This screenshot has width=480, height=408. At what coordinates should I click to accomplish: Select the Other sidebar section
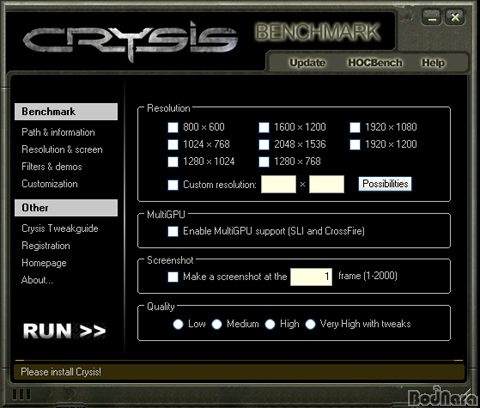[x=66, y=208]
